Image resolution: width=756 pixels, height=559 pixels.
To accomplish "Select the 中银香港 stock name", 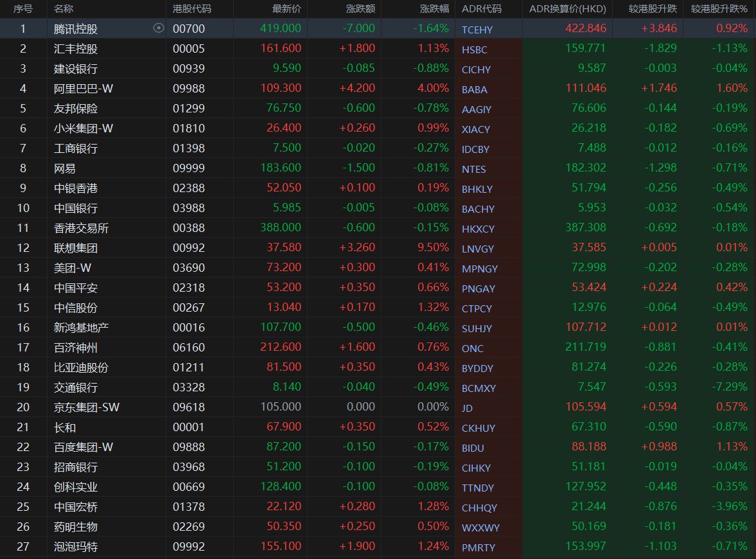I will 76,188.
